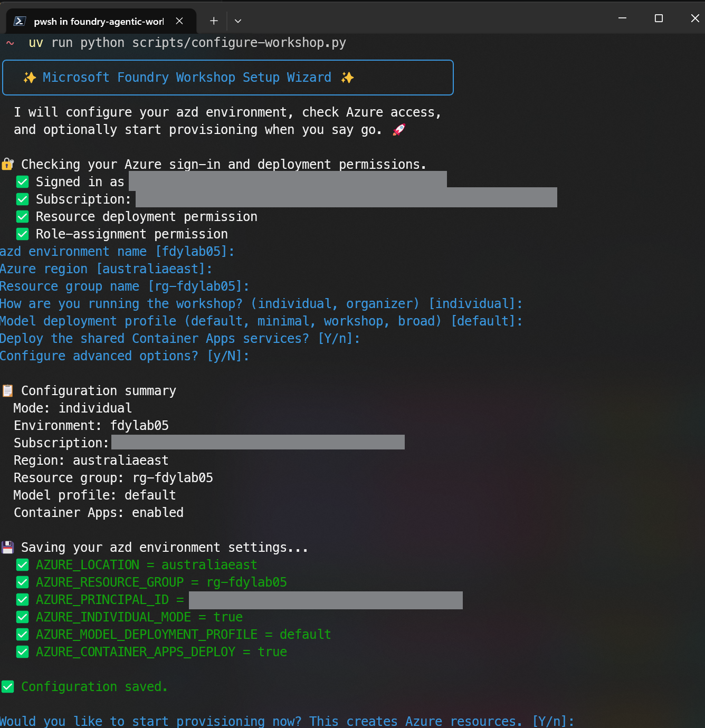
Task: Expand the terminal profiles dropdown chevron
Action: point(238,21)
